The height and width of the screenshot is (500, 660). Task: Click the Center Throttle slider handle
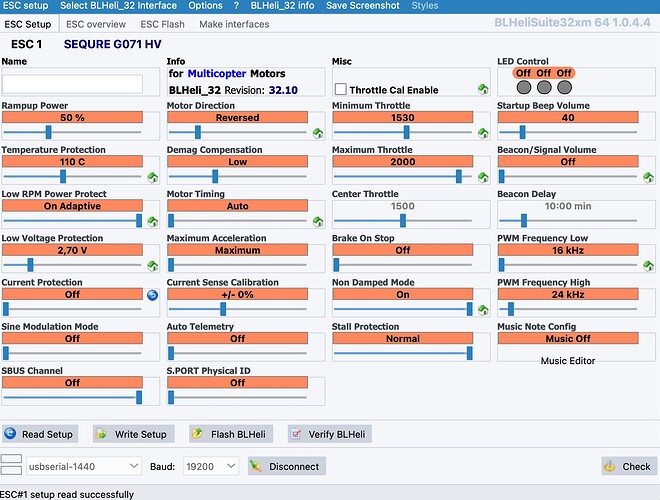(403, 221)
